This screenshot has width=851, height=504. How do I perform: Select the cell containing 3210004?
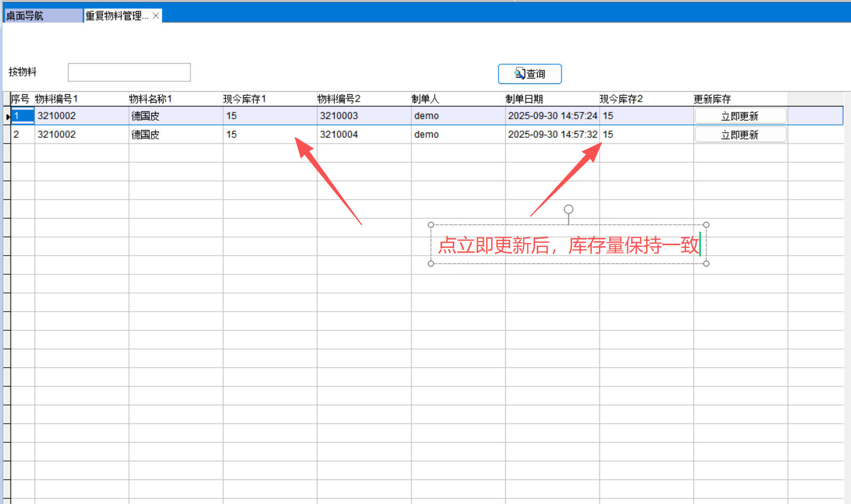tap(364, 134)
